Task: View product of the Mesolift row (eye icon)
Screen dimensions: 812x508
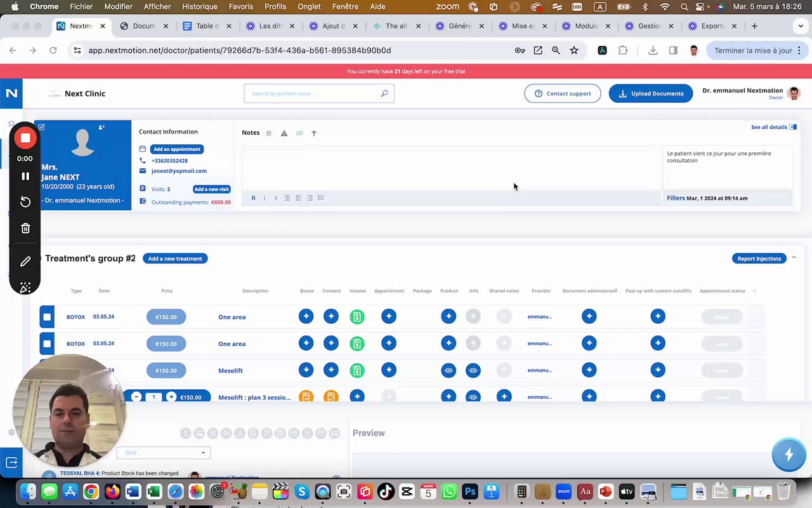Action: pyautogui.click(x=449, y=370)
